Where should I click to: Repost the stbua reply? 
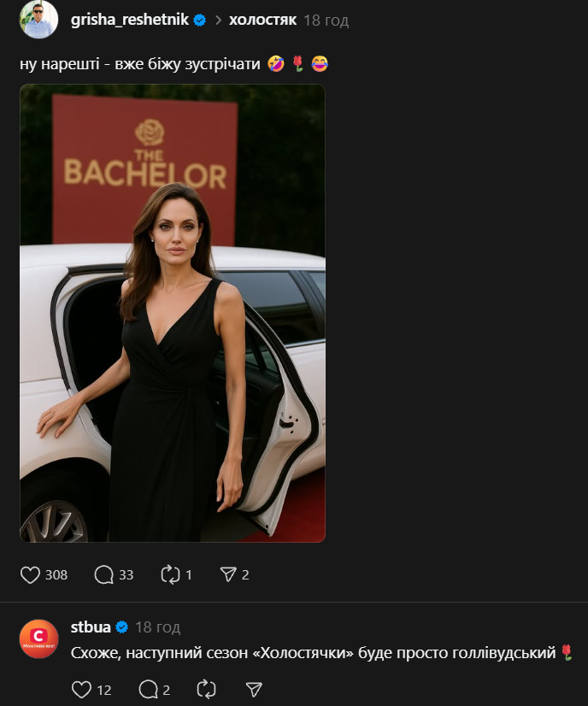pos(206,689)
